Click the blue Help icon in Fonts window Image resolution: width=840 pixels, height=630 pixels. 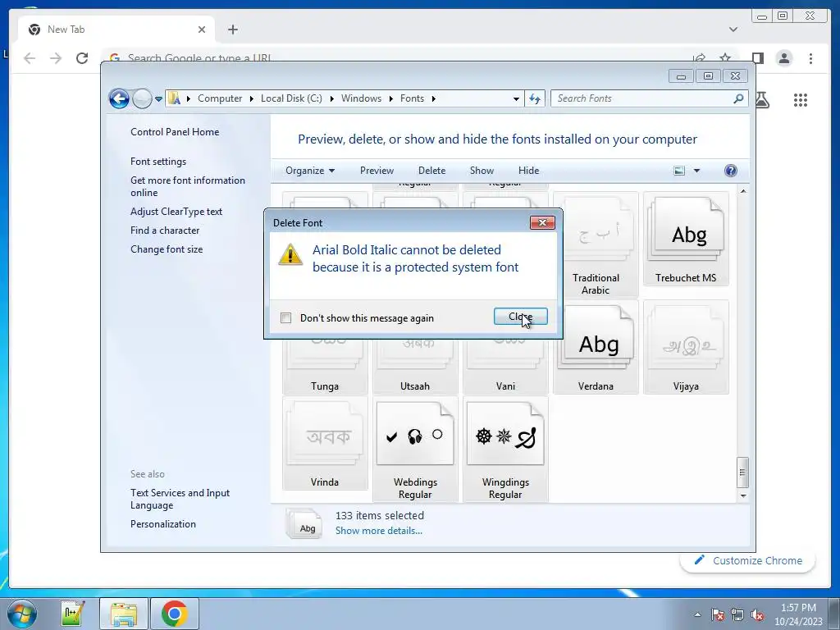[731, 171]
